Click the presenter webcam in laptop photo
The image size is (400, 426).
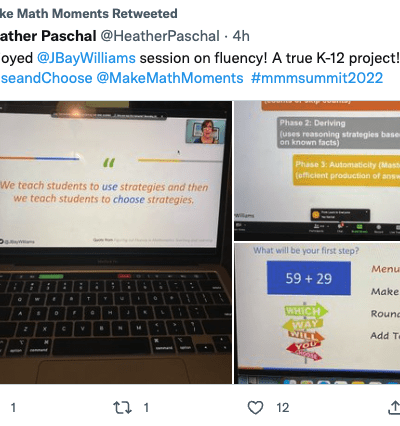click(x=206, y=131)
